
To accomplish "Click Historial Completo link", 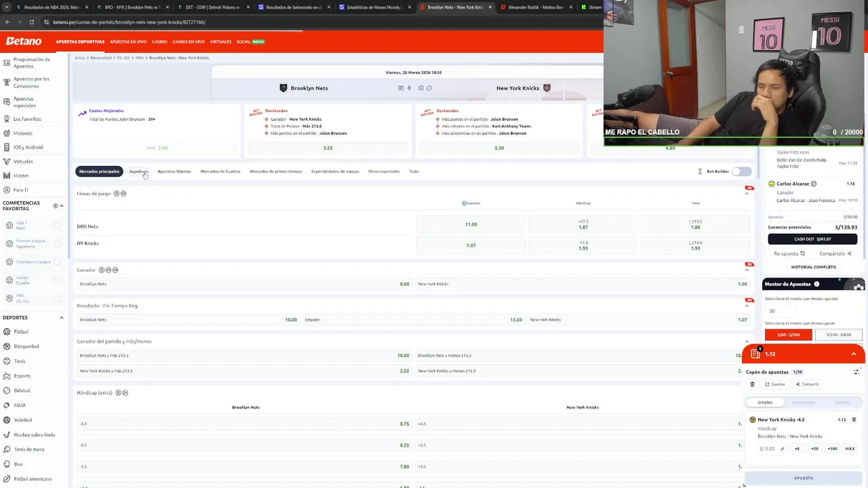I will pos(813,267).
